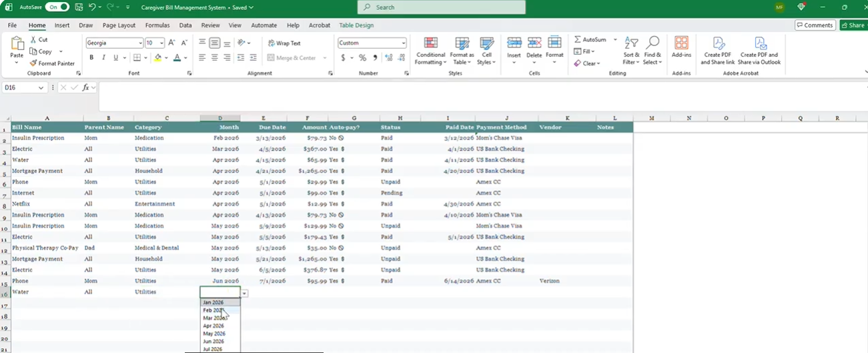868x353 pixels.
Task: Apply font color A swatch
Action: (177, 58)
